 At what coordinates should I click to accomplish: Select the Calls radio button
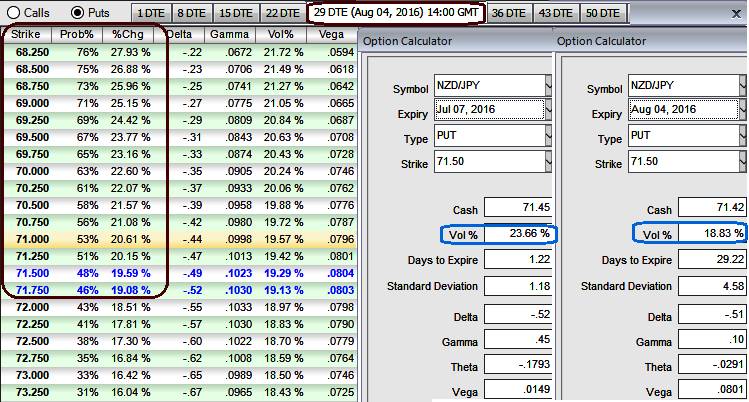pyautogui.click(x=13, y=13)
